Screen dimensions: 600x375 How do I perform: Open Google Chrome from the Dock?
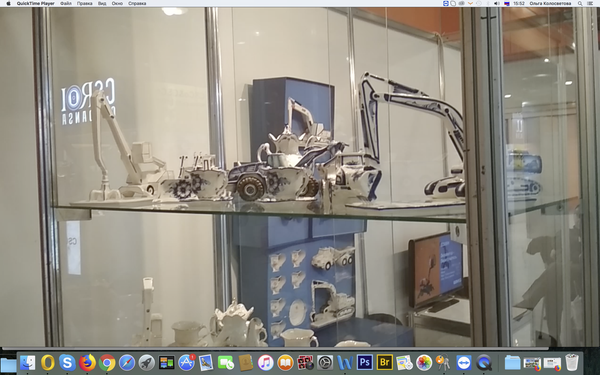click(x=107, y=362)
